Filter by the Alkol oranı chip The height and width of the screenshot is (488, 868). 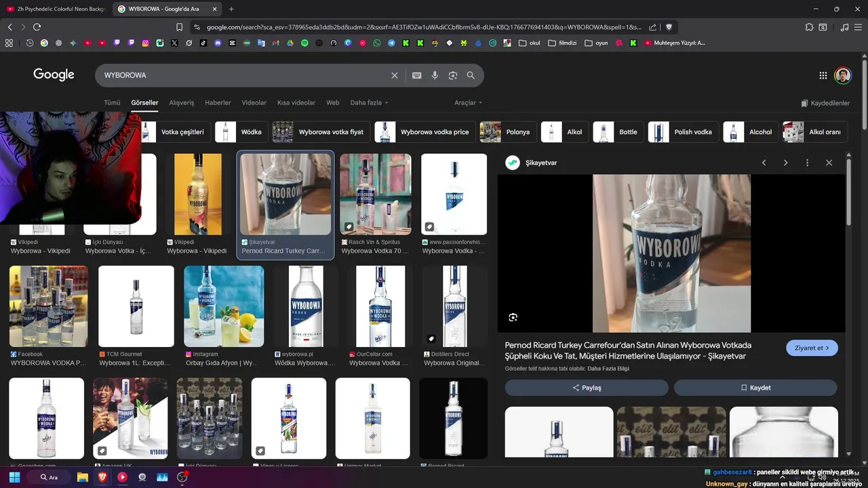click(814, 132)
